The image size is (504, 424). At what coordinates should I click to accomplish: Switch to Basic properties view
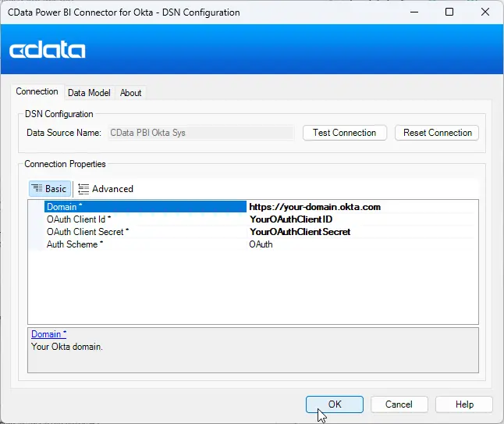click(49, 188)
